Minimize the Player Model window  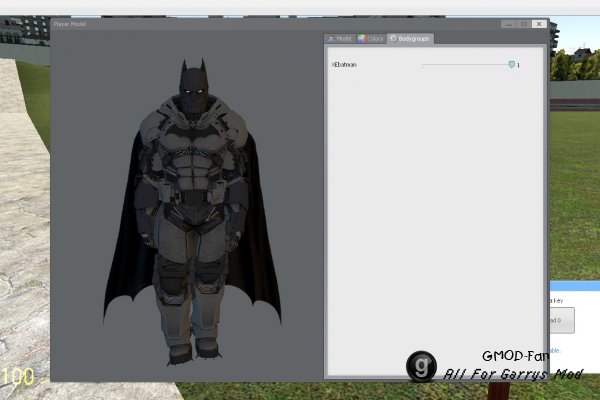pos(509,24)
